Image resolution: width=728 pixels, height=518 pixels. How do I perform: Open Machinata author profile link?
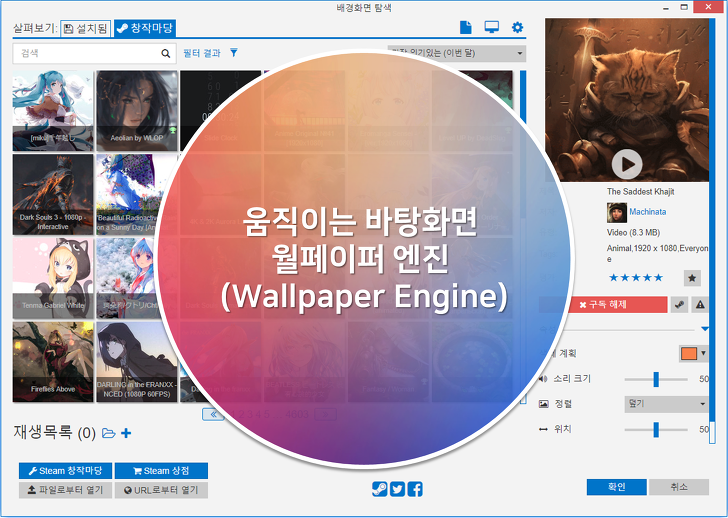pos(648,212)
